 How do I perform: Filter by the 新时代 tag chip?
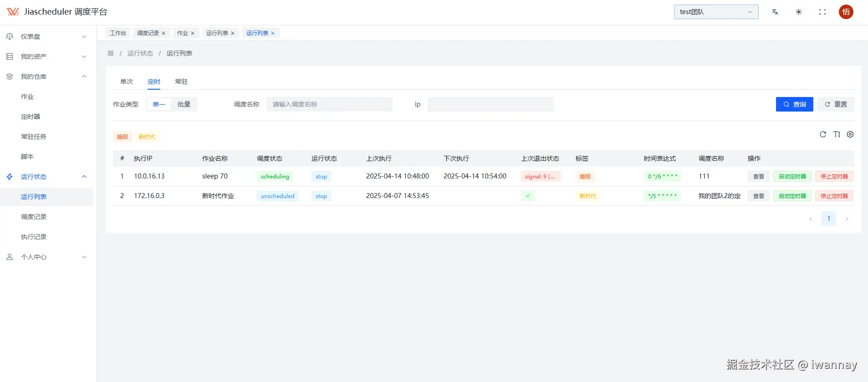147,137
